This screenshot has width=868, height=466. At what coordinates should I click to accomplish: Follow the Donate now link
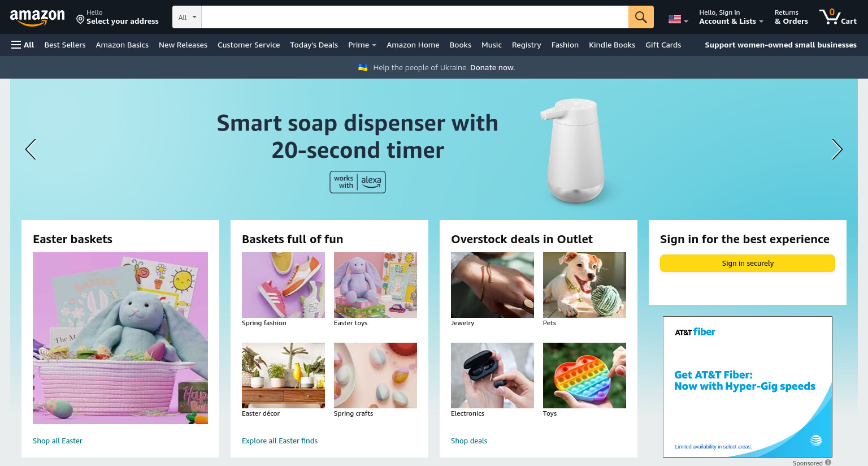tap(492, 67)
